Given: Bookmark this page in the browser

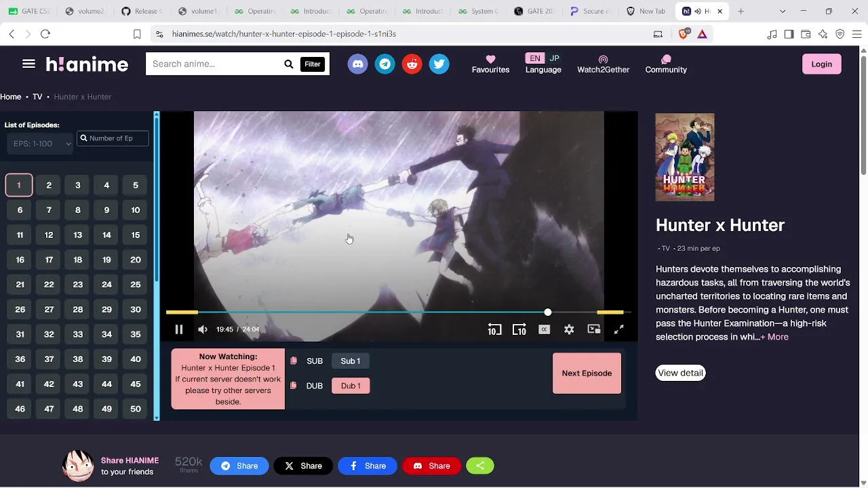Looking at the screenshot, I should (x=137, y=34).
